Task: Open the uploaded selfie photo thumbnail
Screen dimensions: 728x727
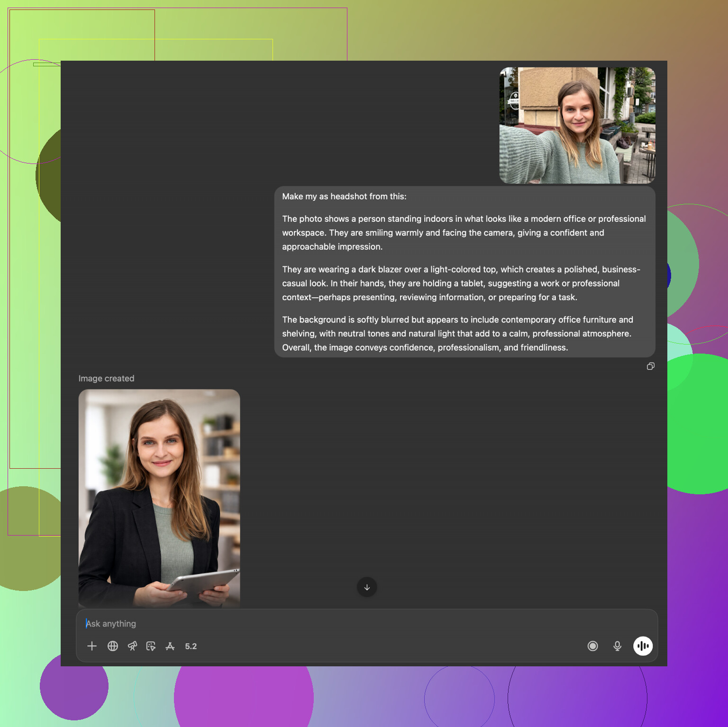Action: click(577, 125)
